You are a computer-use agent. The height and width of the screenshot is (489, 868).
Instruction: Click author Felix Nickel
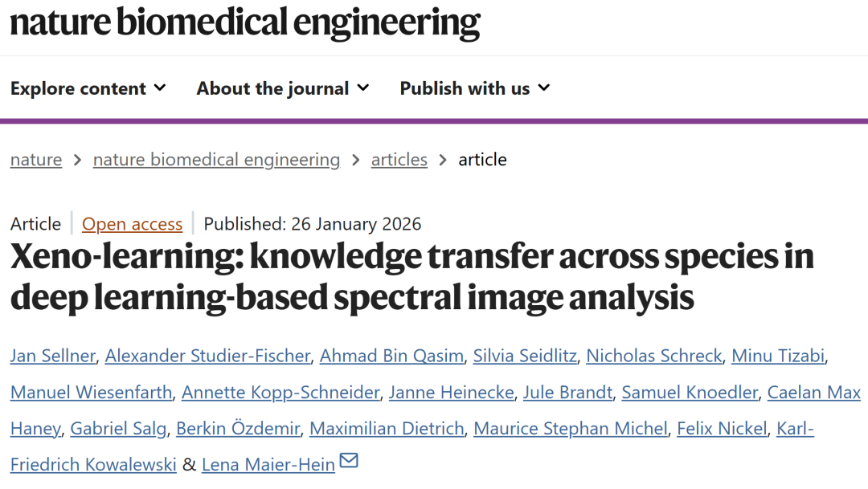tap(722, 429)
